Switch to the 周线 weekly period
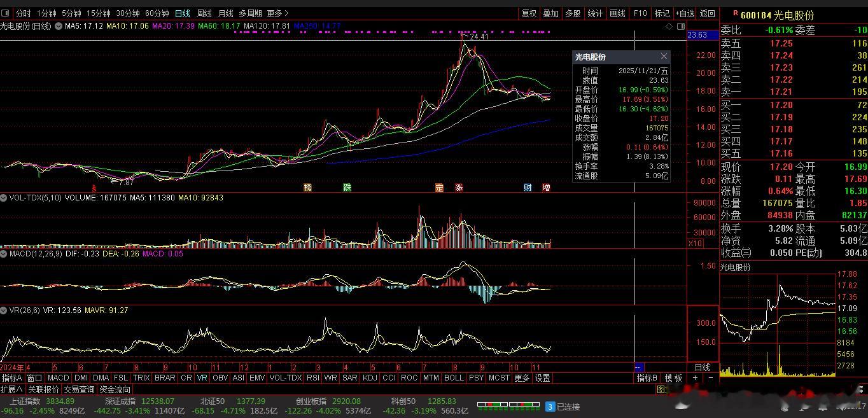Screen dimensions: 868x418 coord(204,13)
